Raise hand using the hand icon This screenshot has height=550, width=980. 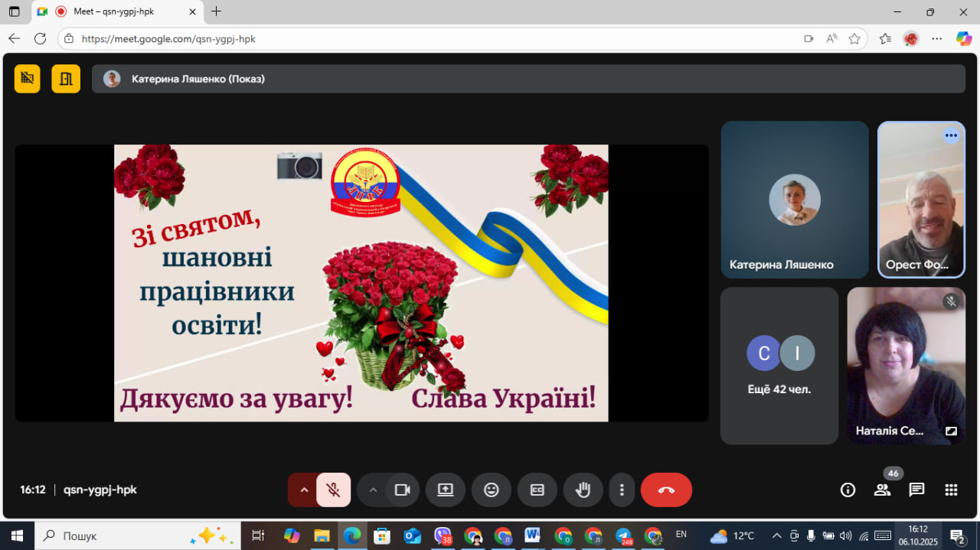click(583, 490)
